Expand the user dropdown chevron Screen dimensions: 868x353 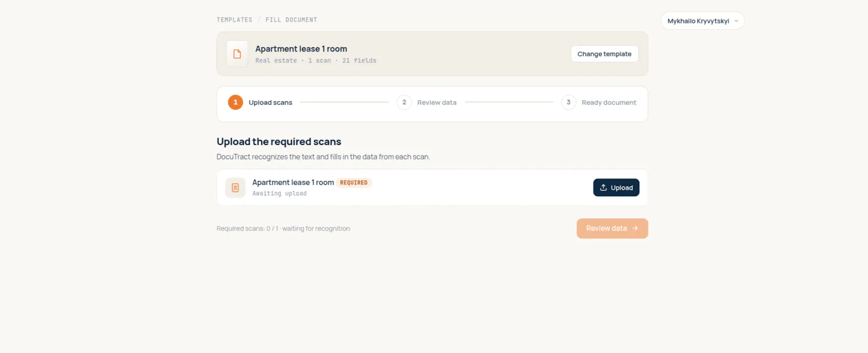[736, 21]
